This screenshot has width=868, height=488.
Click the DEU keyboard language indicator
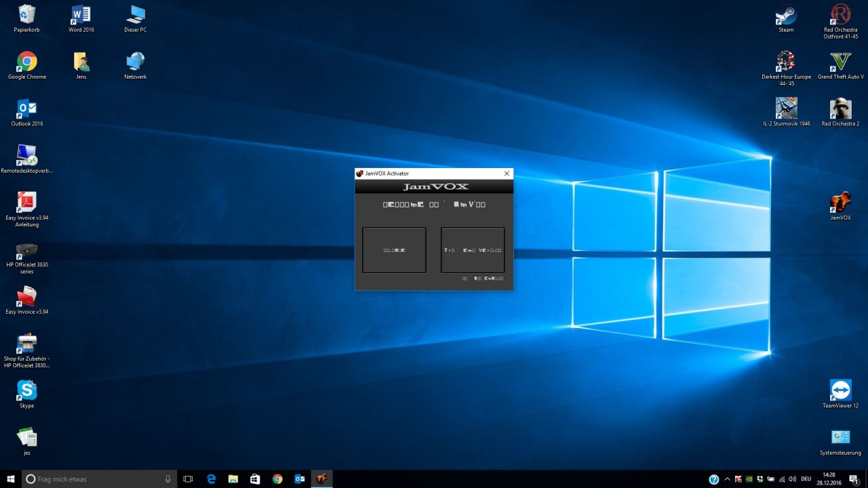(x=806, y=479)
